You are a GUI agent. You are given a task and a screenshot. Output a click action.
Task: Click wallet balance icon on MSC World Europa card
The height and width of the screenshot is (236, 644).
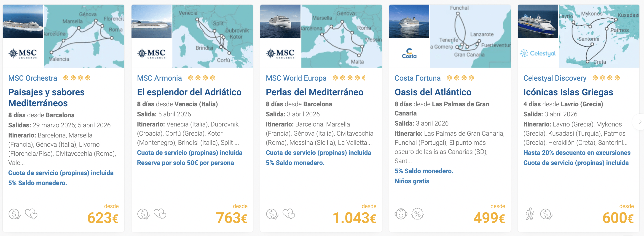pyautogui.click(x=272, y=214)
